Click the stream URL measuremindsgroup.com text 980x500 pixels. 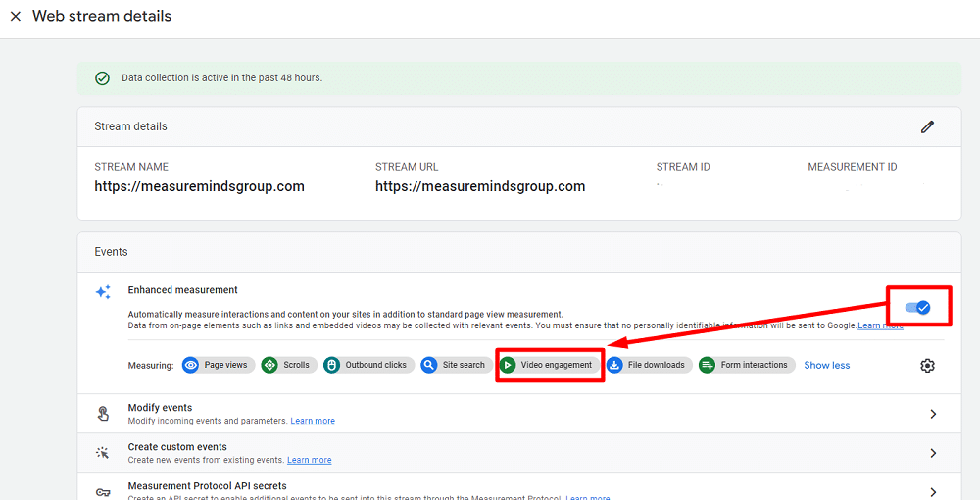click(480, 186)
